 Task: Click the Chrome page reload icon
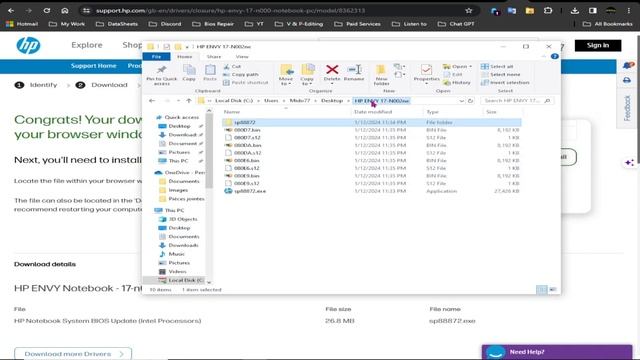(47, 11)
